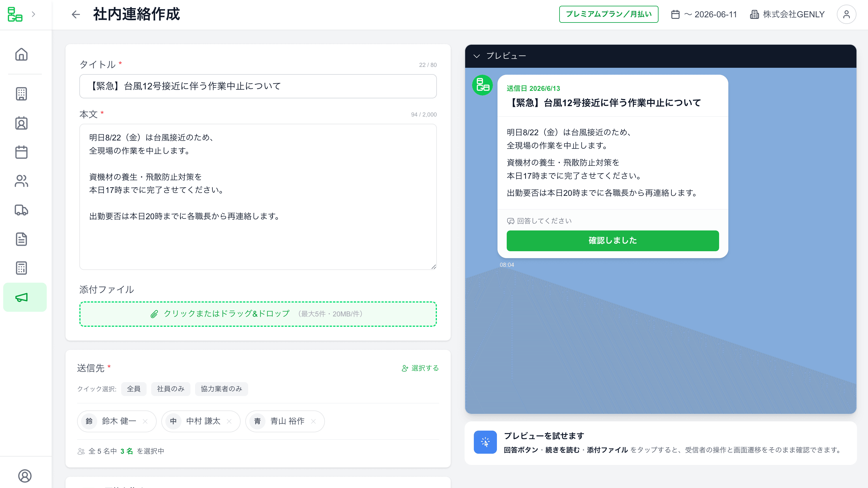Quick-select 協力業者のみ recipients
This screenshot has height=488, width=868.
221,389
